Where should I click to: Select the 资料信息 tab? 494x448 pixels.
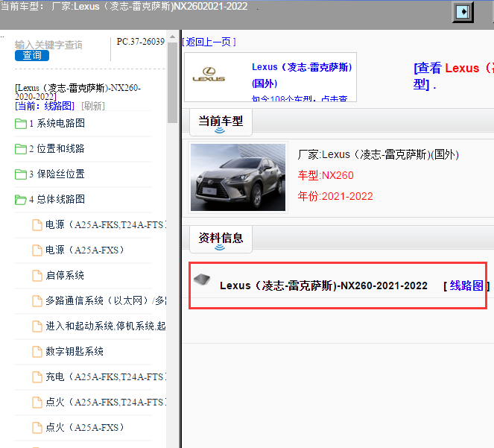point(221,239)
